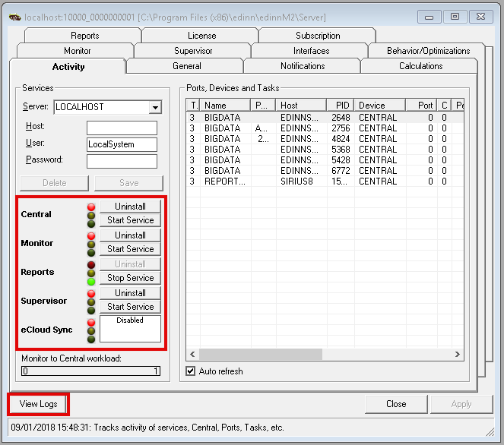
Task: Click the red status light for eCloud Sync
Action: (91, 322)
